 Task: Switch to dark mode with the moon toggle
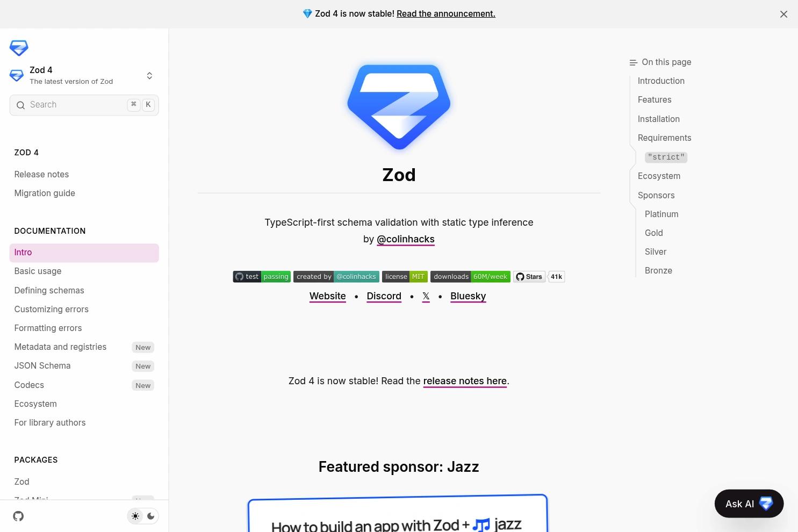tap(150, 516)
